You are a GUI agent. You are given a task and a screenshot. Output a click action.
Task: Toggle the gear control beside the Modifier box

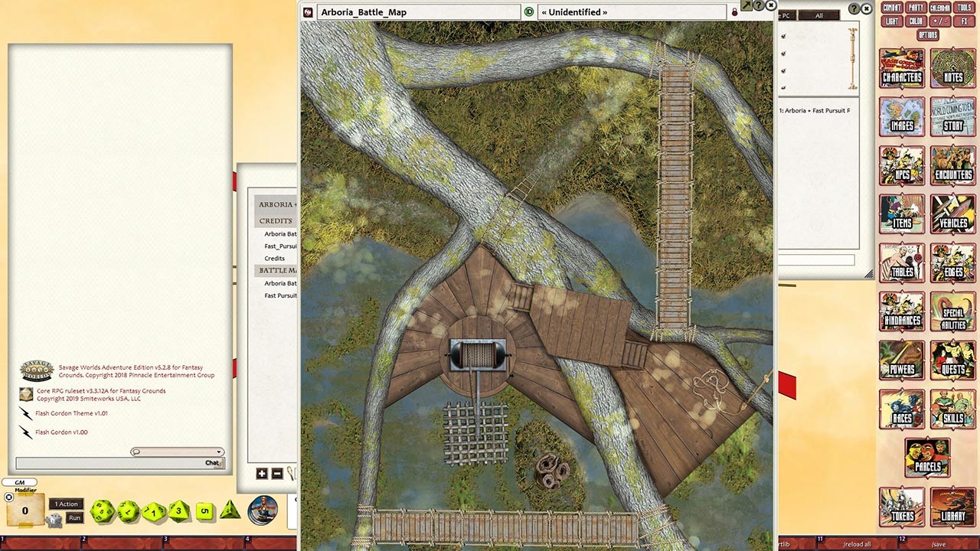[x=9, y=497]
